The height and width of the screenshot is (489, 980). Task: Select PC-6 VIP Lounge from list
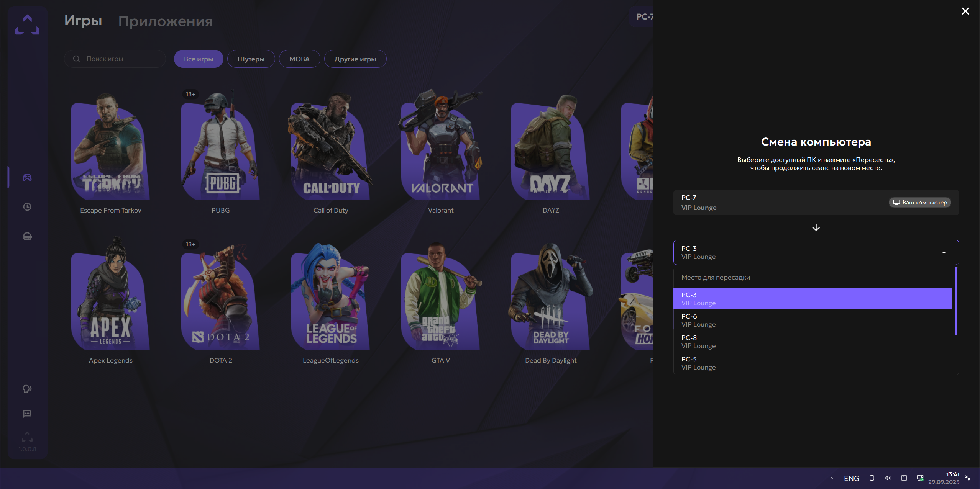813,320
